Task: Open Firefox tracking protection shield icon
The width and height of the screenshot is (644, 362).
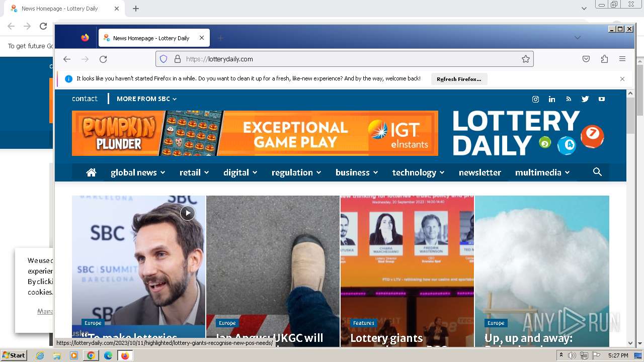Action: 164,59
